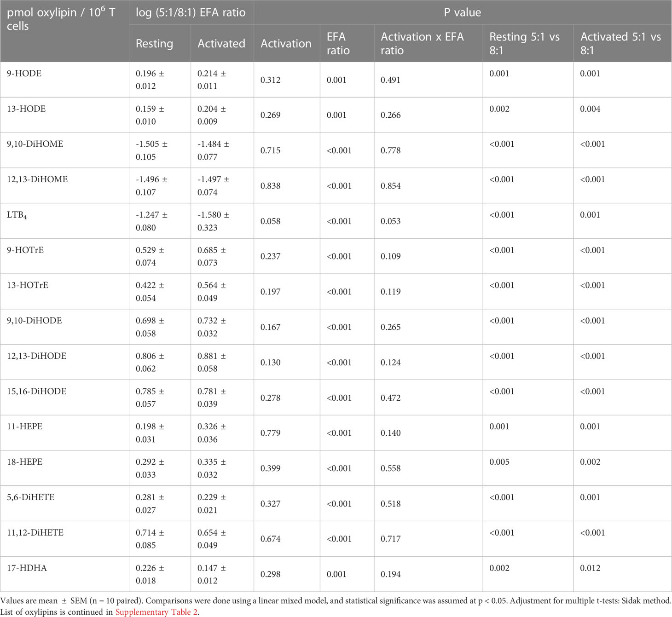The image size is (672, 617).
Task: Select the 5,6-DiHETE row label
Action: [31, 497]
